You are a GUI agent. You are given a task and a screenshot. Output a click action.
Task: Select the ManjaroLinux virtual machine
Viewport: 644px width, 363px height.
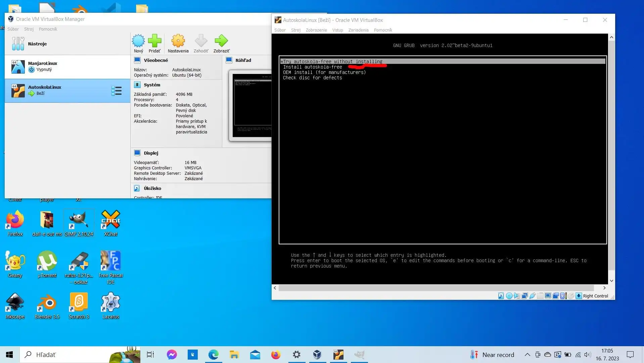point(67,67)
